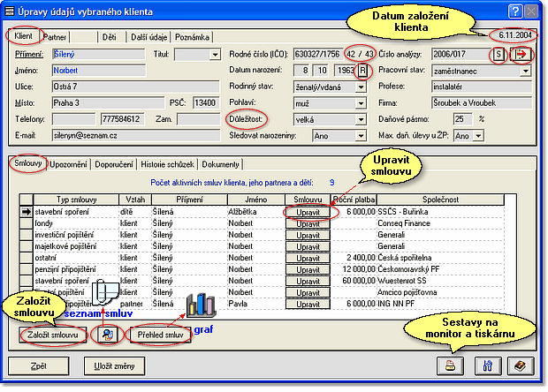This screenshot has width=548, height=392.
Task: Switch to the Děti tab
Action: 109,37
